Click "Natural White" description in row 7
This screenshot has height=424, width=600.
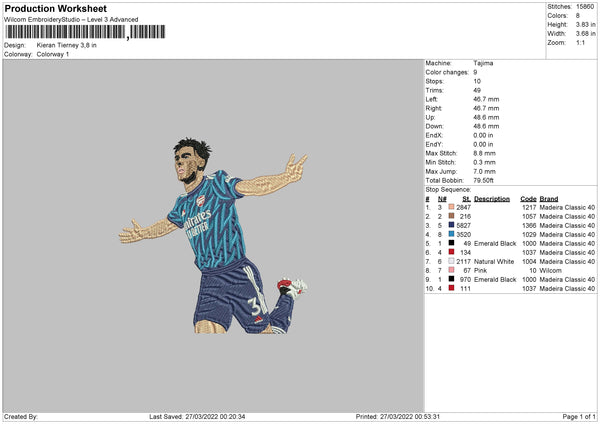494,261
